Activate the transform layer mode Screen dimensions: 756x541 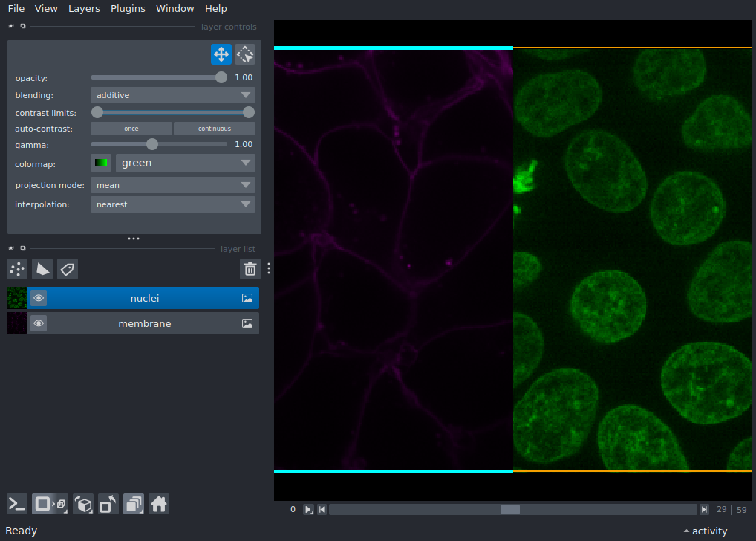[245, 54]
